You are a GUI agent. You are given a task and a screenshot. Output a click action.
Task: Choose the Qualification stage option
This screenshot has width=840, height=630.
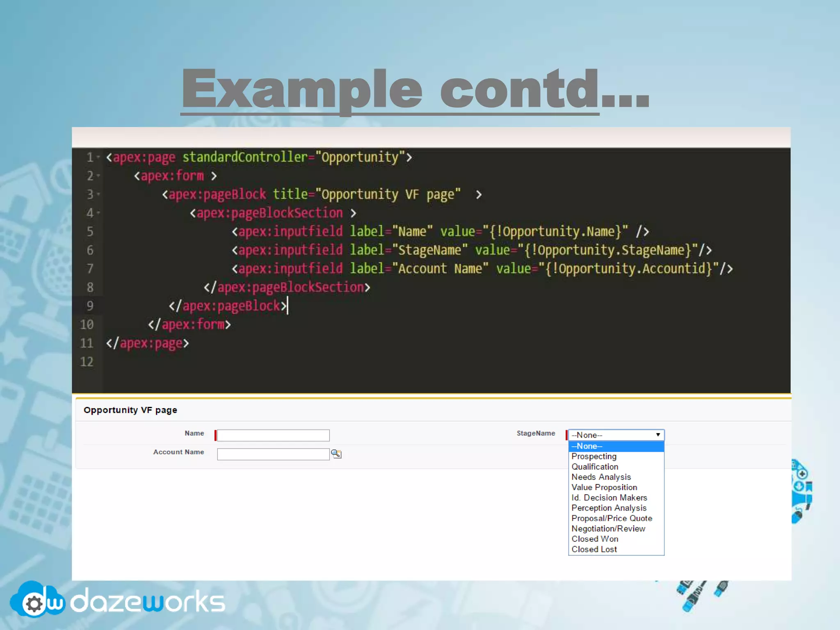594,467
